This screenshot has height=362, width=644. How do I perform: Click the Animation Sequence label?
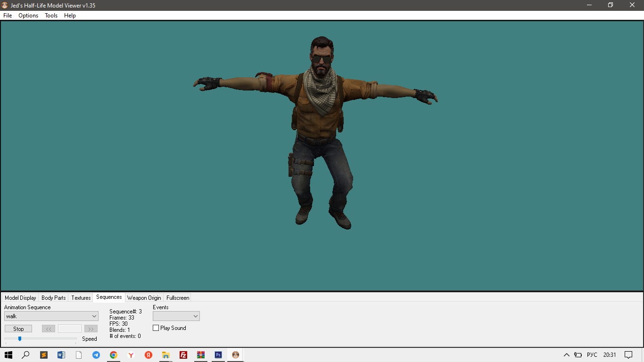[27, 307]
